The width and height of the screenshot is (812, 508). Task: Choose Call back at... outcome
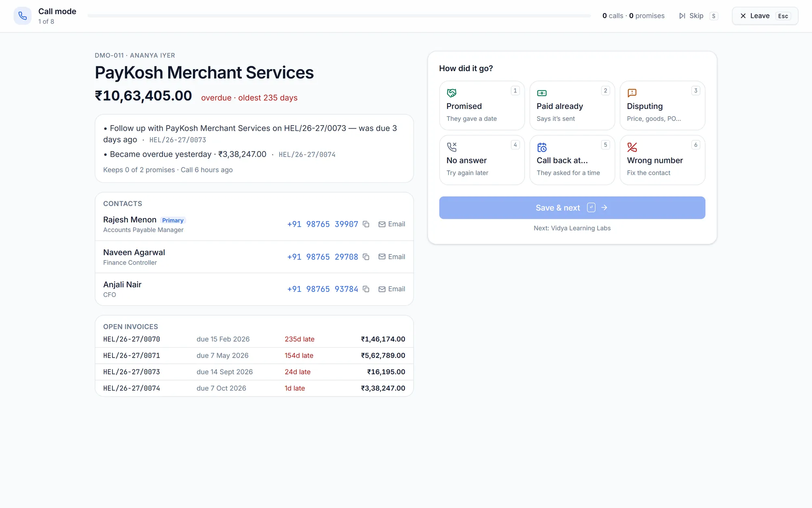(x=572, y=160)
